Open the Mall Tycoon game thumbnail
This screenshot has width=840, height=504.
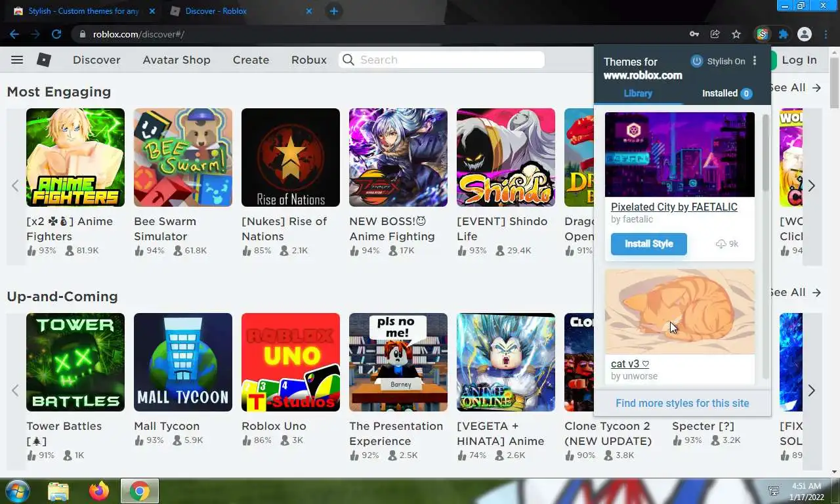click(x=183, y=362)
